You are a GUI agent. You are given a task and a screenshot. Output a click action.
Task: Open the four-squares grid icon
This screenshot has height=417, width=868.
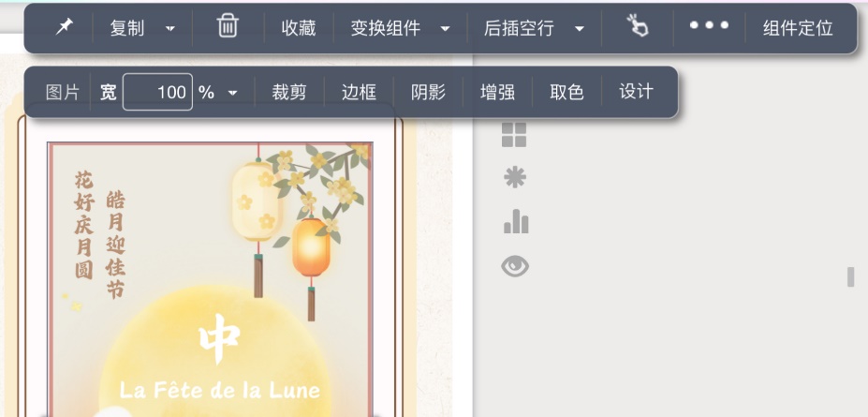coord(514,135)
